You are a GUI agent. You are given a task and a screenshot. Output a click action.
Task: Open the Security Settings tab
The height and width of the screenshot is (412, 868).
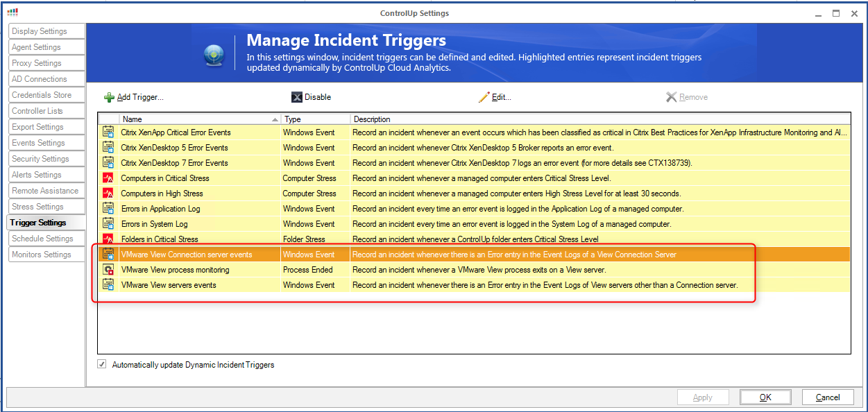tap(46, 159)
